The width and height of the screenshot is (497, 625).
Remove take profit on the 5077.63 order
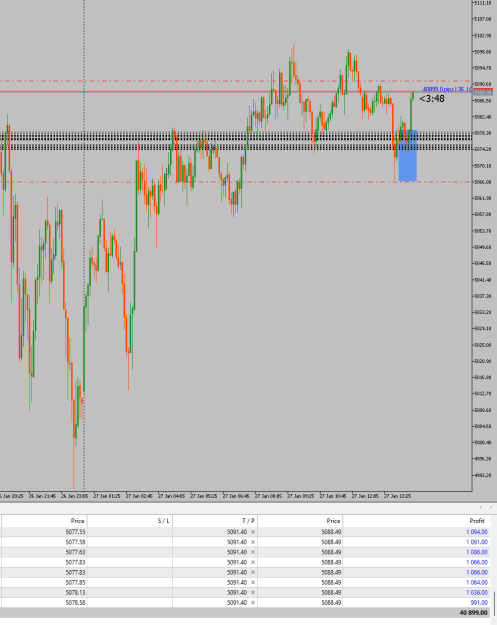[253, 552]
